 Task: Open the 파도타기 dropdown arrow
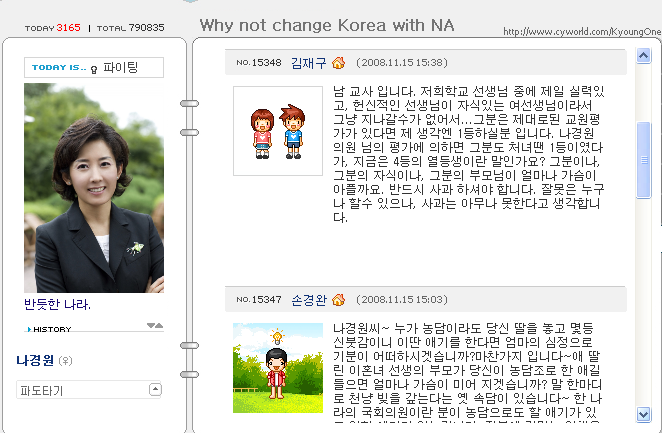point(155,389)
